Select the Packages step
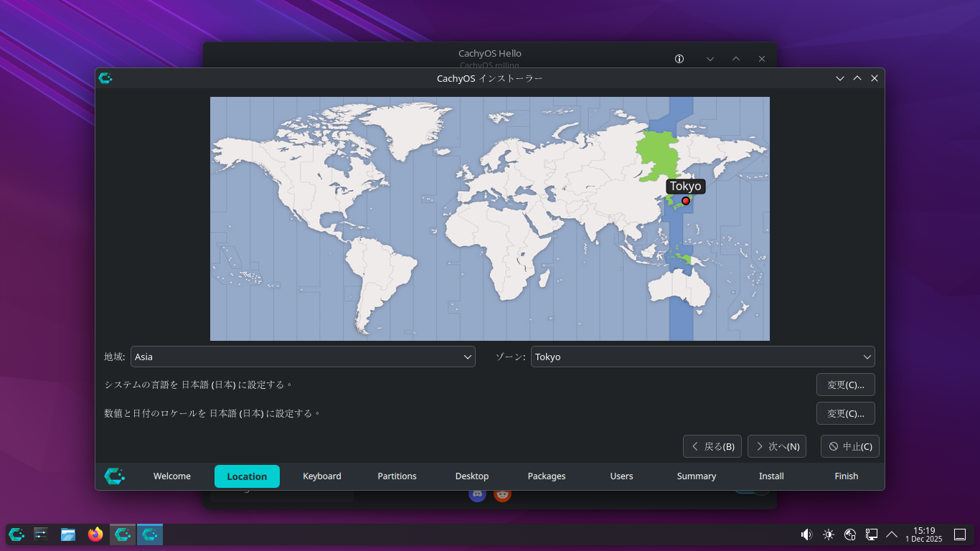This screenshot has width=980, height=551. [547, 476]
